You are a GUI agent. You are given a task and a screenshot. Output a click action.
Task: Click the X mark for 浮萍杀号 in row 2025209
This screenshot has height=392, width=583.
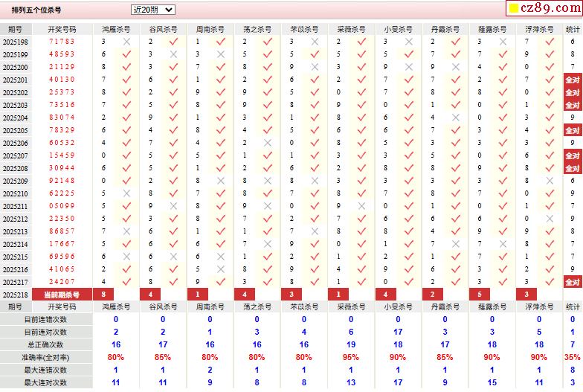(550, 181)
